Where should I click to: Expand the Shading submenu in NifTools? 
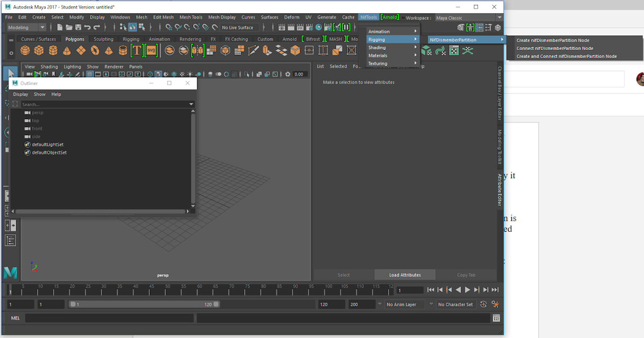point(392,48)
